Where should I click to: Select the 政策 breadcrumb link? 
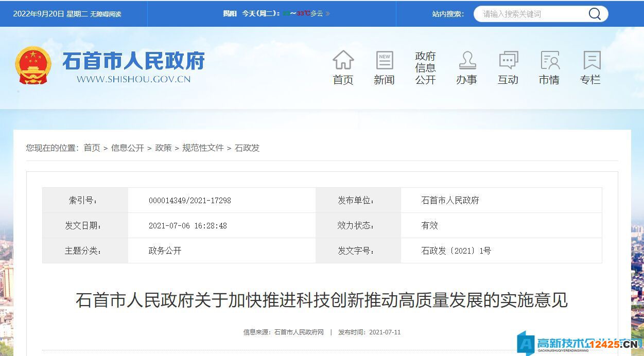(x=164, y=148)
